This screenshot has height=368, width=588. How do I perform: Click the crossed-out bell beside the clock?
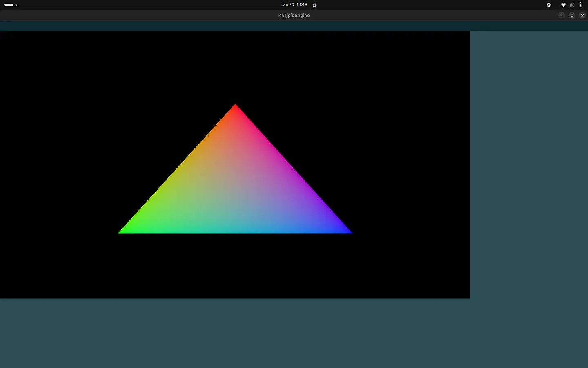click(314, 5)
